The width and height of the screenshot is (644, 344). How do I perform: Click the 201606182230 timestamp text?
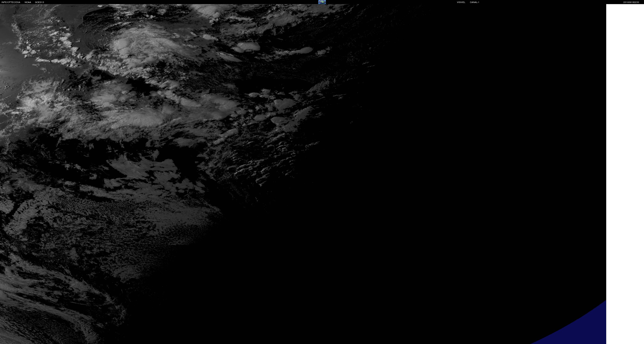(631, 2)
